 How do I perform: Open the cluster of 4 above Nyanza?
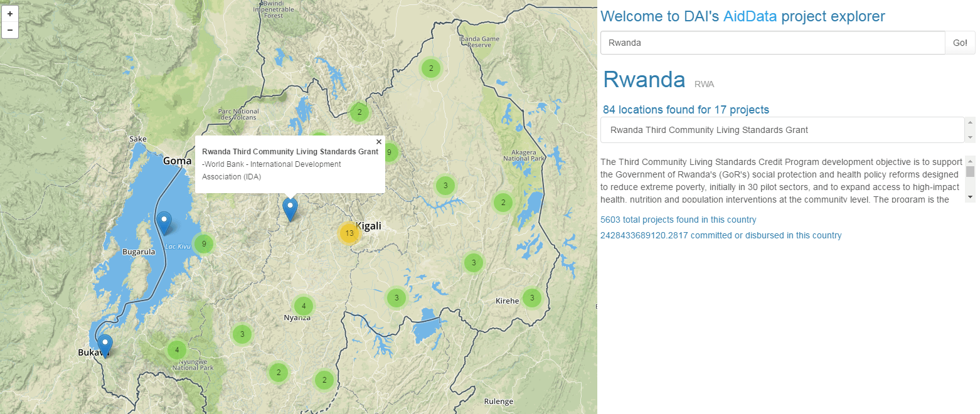[304, 306]
